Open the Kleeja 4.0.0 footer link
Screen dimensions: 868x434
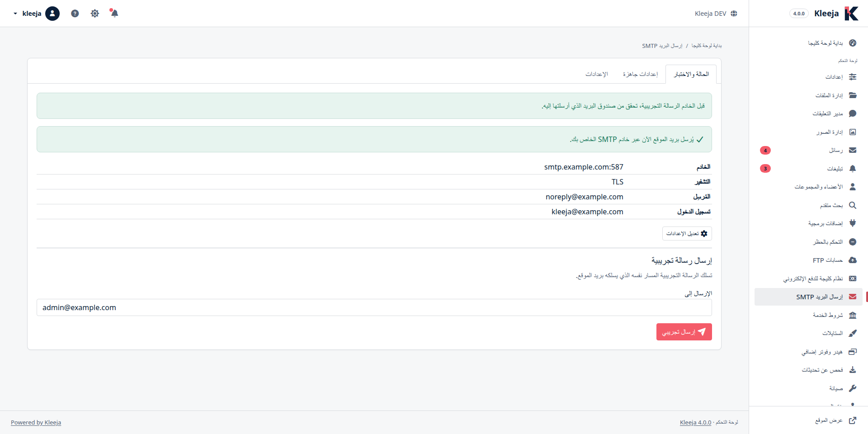click(695, 422)
